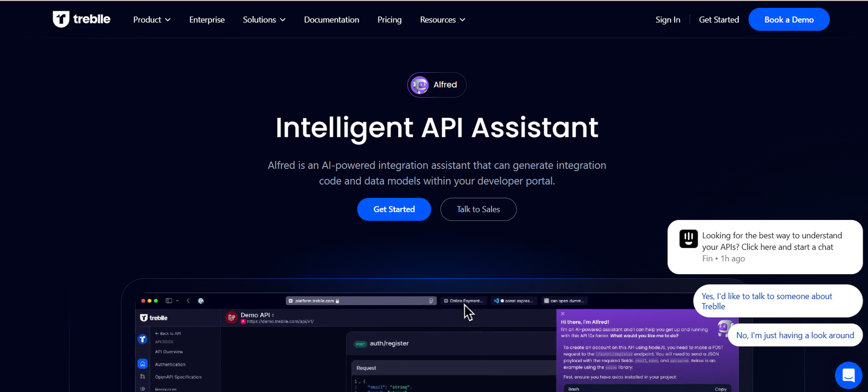868x392 pixels.
Task: Open the Pricing page
Action: pos(390,20)
